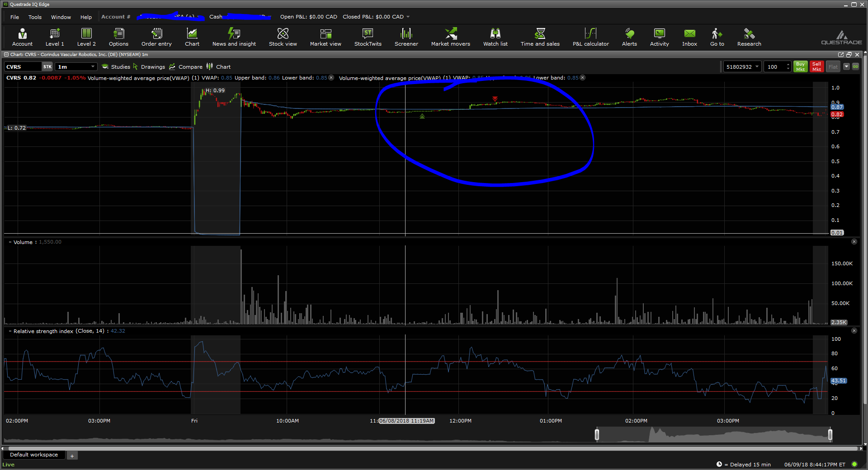Click the Buy Mkt button
This screenshot has height=470, width=868.
pyautogui.click(x=800, y=67)
